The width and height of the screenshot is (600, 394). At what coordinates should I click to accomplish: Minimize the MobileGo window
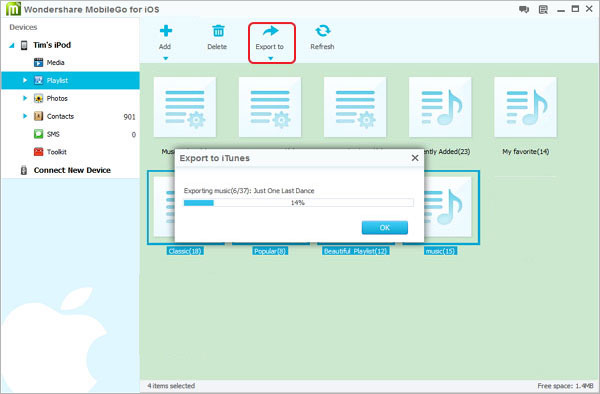coord(561,10)
